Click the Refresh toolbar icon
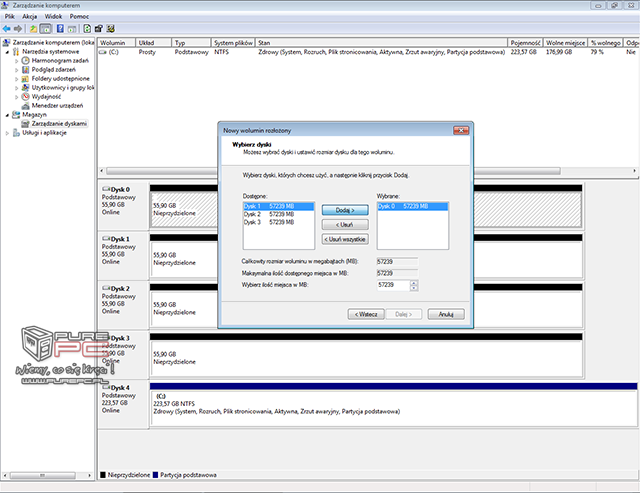This screenshot has height=493, width=640. (x=87, y=29)
